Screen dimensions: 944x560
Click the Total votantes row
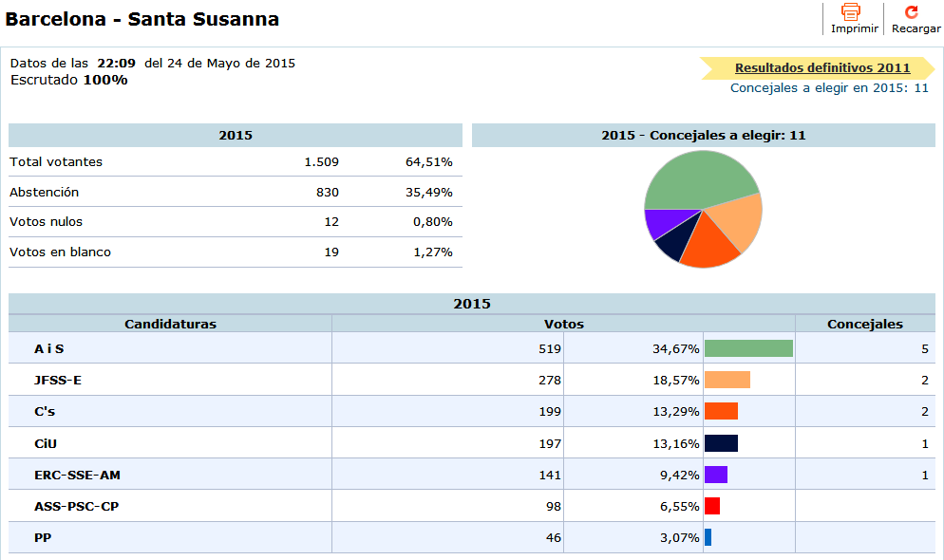(56, 161)
